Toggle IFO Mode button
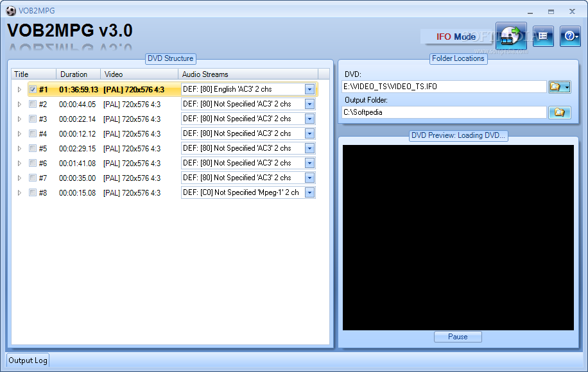 pyautogui.click(x=456, y=37)
